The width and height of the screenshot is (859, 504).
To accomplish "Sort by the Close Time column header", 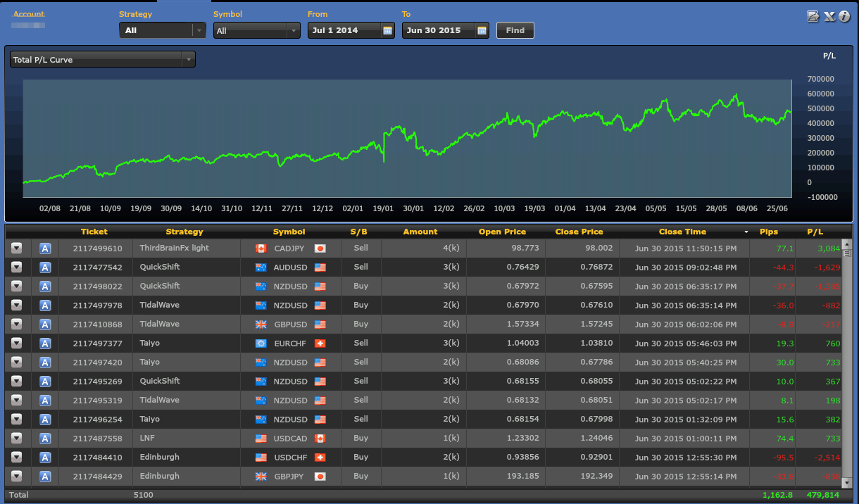I will (x=682, y=232).
